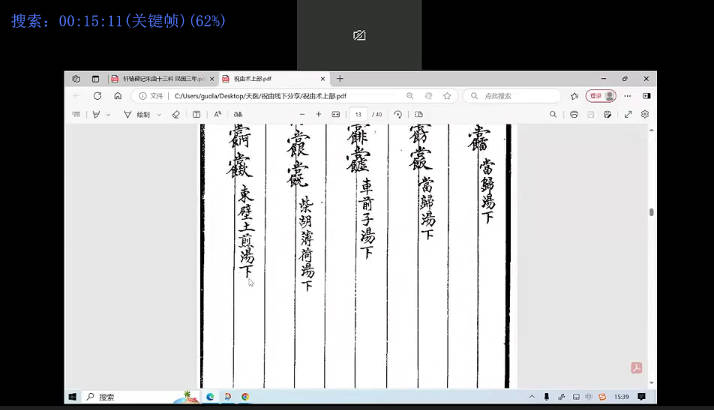Viewport: 714px width, 410px height.
Task: Enter PDF full screen mode
Action: [x=628, y=115]
